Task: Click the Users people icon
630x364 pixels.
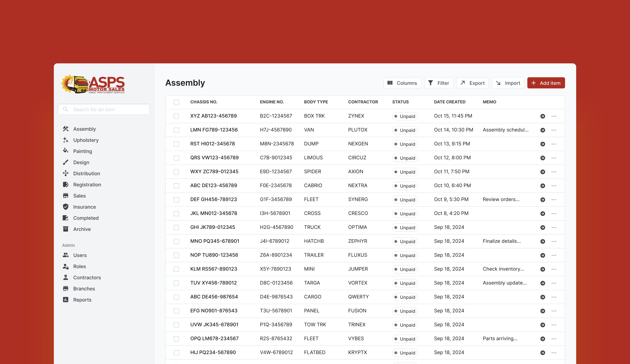Action: tap(65, 255)
